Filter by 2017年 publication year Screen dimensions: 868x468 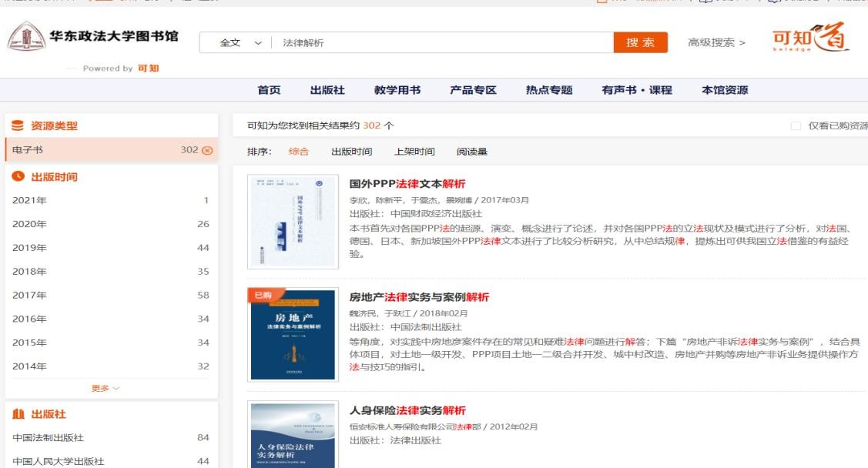point(29,295)
